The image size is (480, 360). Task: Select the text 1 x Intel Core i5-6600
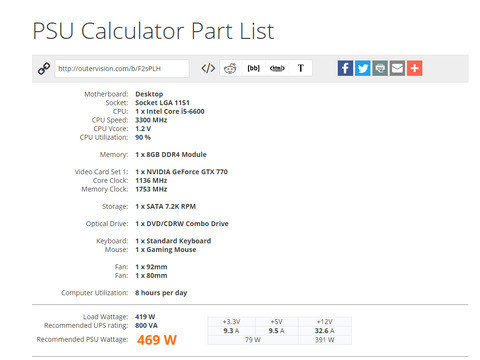pyautogui.click(x=170, y=111)
